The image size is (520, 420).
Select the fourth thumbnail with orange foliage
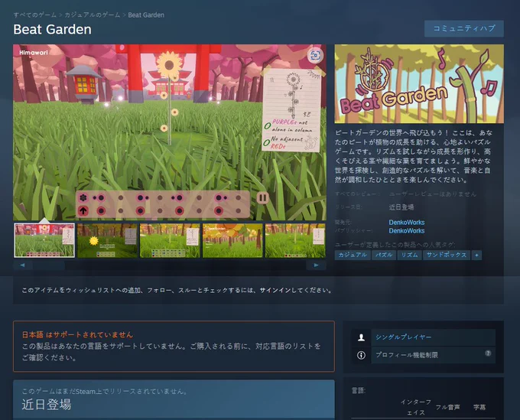232,240
